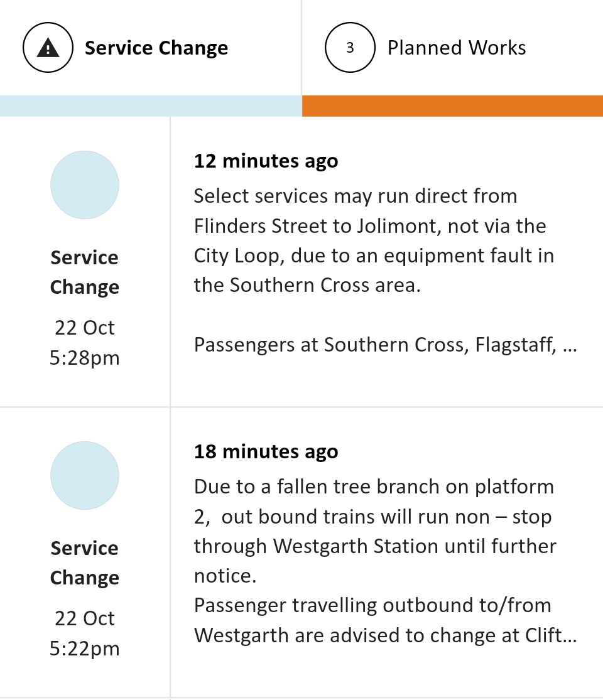603x700 pixels.
Task: Click blue circle icon on the 5:28pm alert
Action: tap(85, 185)
